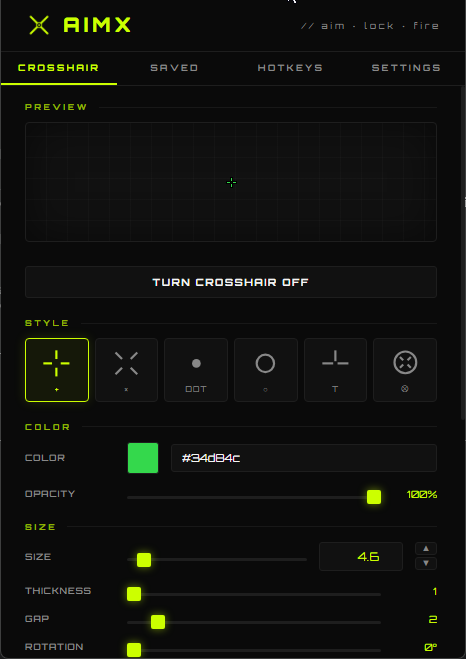
Task: Click the Gap value 2
Action: click(x=433, y=619)
